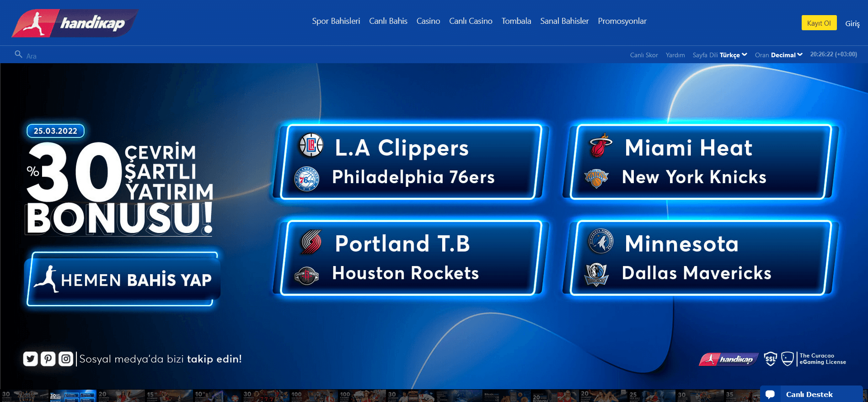The width and height of the screenshot is (868, 402).
Task: Open the Sayfa Dili Türkçe dropdown
Action: coord(720,55)
